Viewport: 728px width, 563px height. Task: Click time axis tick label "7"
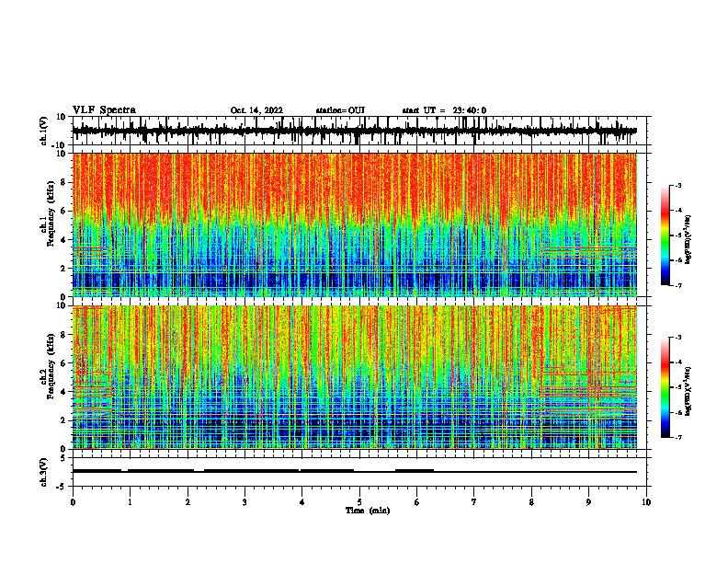point(474,502)
